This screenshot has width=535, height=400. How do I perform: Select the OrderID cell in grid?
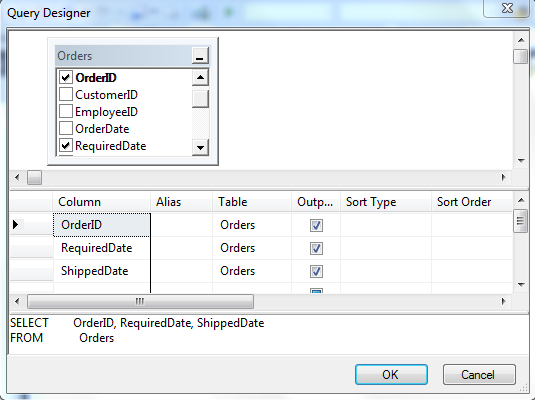101,225
